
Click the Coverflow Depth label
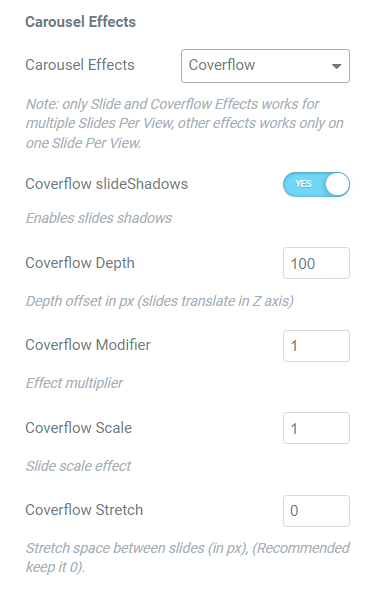(x=80, y=263)
